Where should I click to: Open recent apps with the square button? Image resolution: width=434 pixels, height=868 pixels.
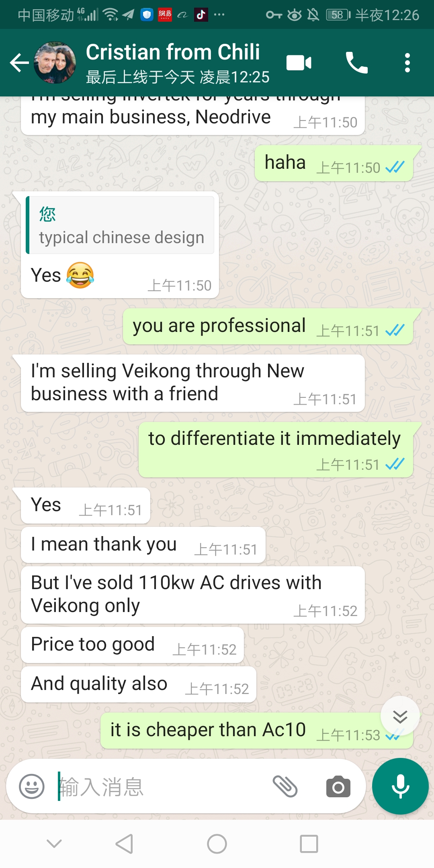(309, 843)
